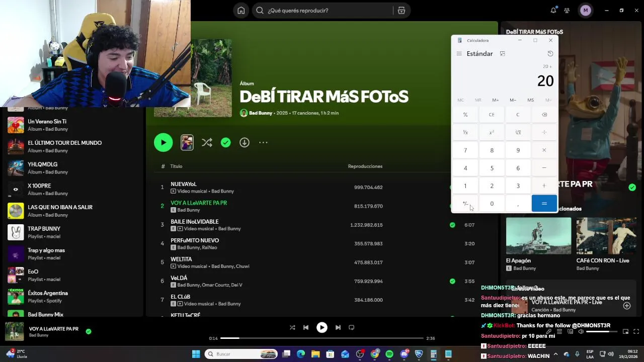Select track BAILE INoLVIDABLE
This screenshot has width=644, height=362.
tap(194, 222)
